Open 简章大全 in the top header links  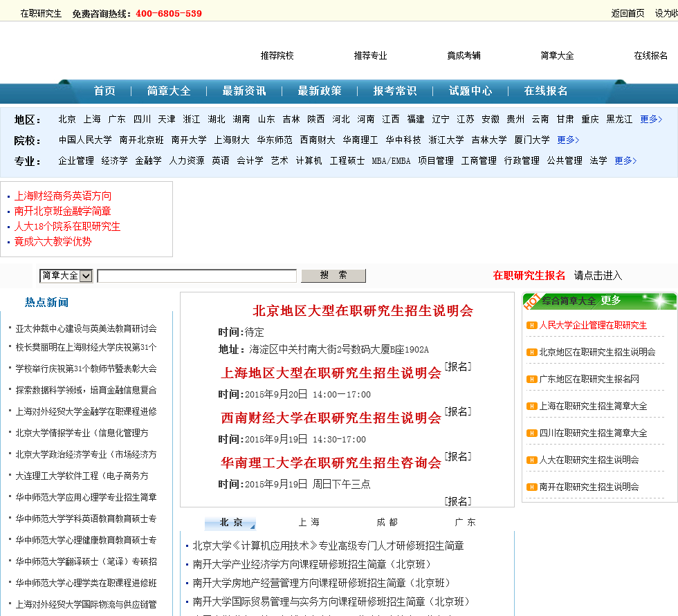[x=558, y=56]
